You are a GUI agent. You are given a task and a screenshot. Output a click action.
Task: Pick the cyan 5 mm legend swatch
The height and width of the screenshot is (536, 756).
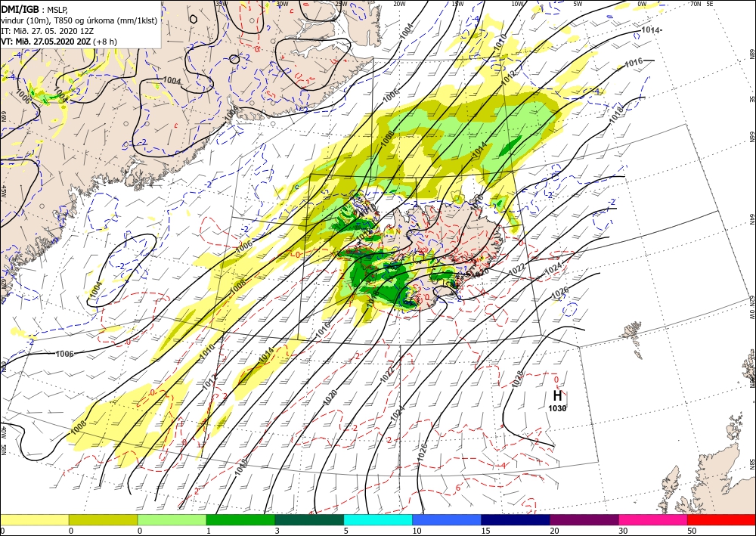pos(378,519)
